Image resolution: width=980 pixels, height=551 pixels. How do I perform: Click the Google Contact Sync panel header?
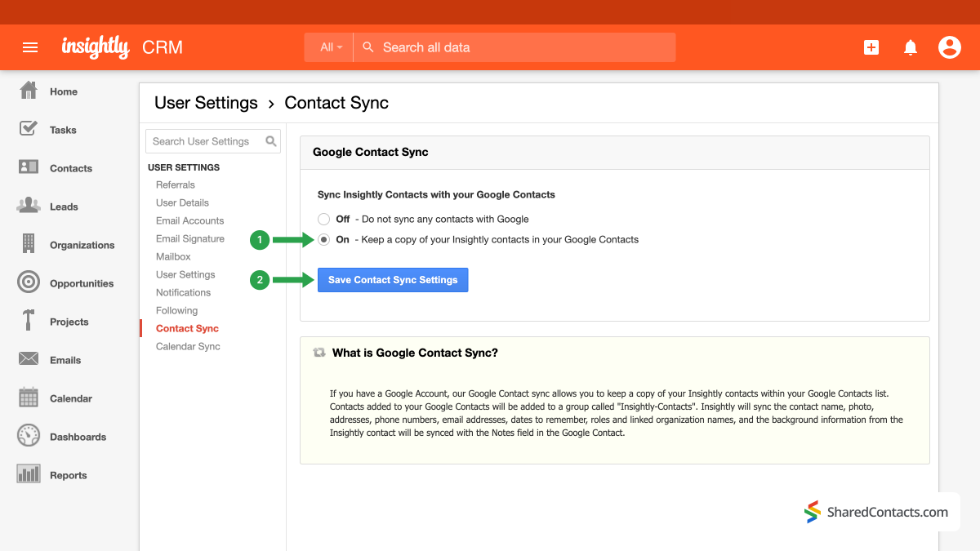click(615, 152)
